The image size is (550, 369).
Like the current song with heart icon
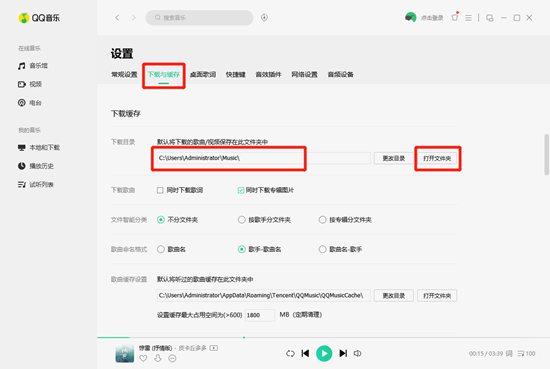pyautogui.click(x=143, y=358)
